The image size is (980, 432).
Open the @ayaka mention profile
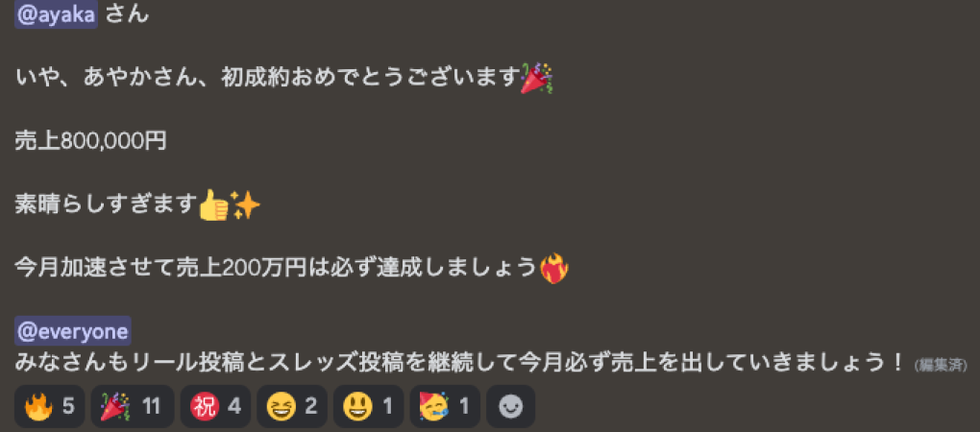[57, 15]
